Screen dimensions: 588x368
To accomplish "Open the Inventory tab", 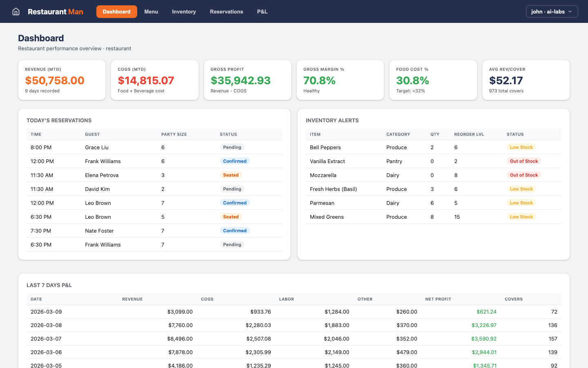I will (184, 11).
